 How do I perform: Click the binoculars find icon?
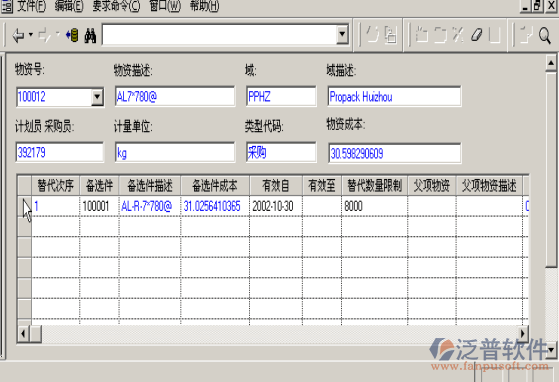tap(90, 35)
